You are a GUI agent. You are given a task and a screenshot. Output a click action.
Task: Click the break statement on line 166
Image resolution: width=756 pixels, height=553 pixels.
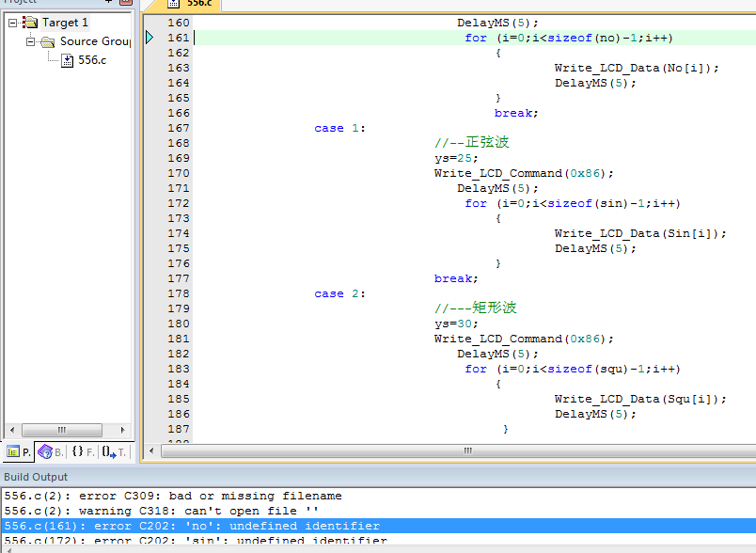tap(516, 113)
